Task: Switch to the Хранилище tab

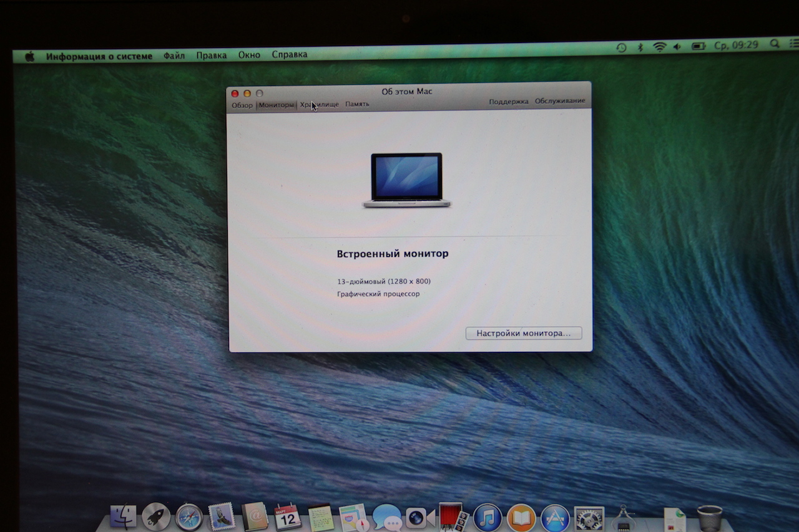Action: tap(319, 104)
